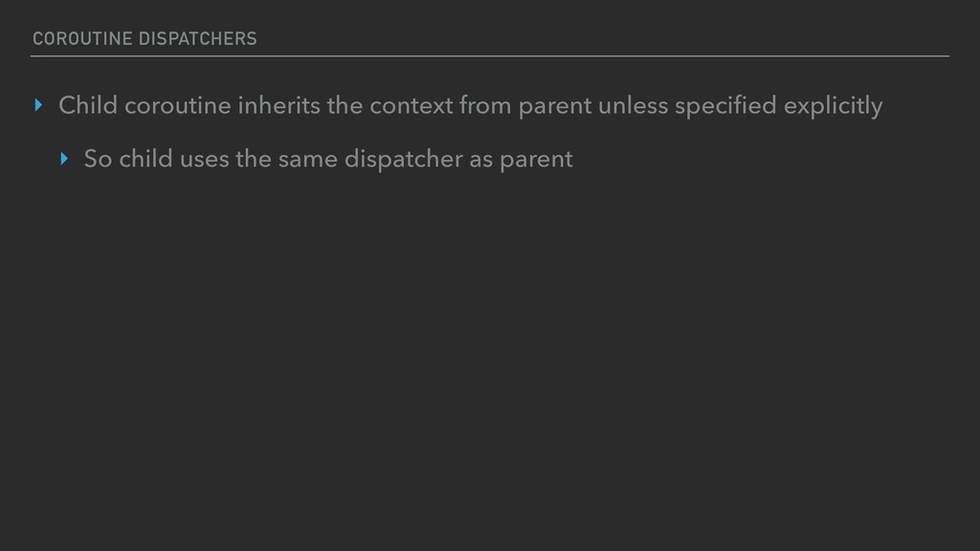Click the horizontal divider line under the title

click(x=490, y=55)
